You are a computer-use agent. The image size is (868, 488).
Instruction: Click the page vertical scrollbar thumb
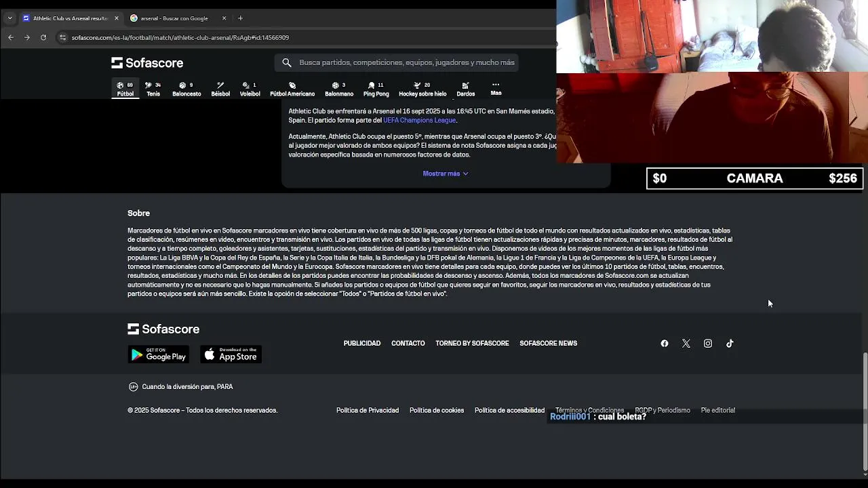pyautogui.click(x=865, y=411)
